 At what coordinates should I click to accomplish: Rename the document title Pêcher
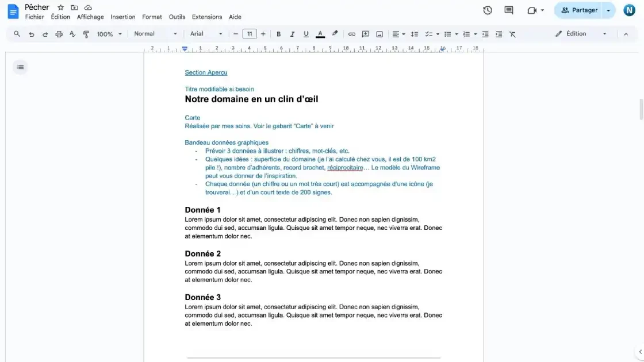pyautogui.click(x=37, y=7)
